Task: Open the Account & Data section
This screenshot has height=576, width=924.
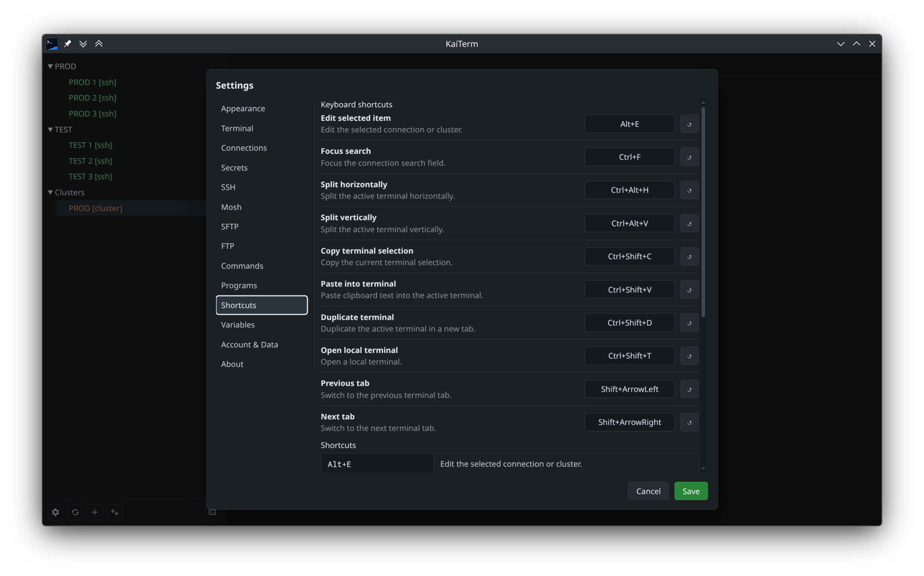Action: pos(262,344)
